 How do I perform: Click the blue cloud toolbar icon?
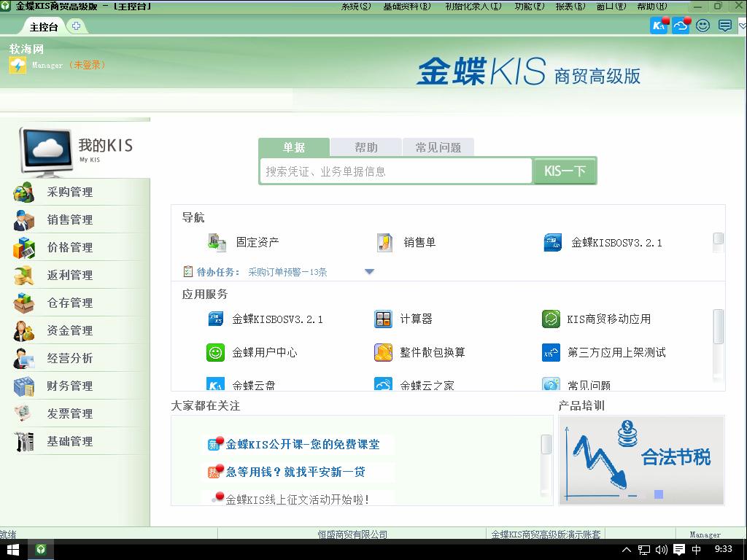[x=681, y=26]
